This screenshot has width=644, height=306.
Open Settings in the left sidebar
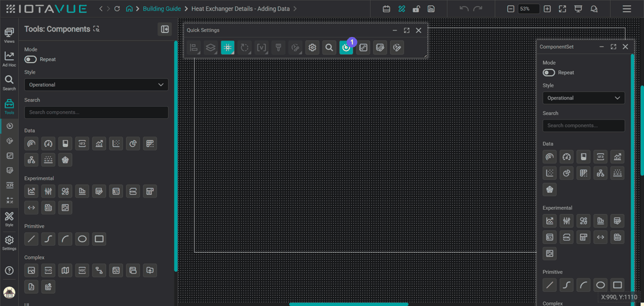[x=9, y=243]
